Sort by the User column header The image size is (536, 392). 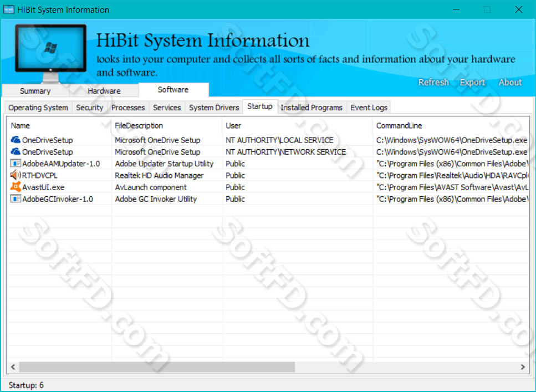click(x=298, y=125)
